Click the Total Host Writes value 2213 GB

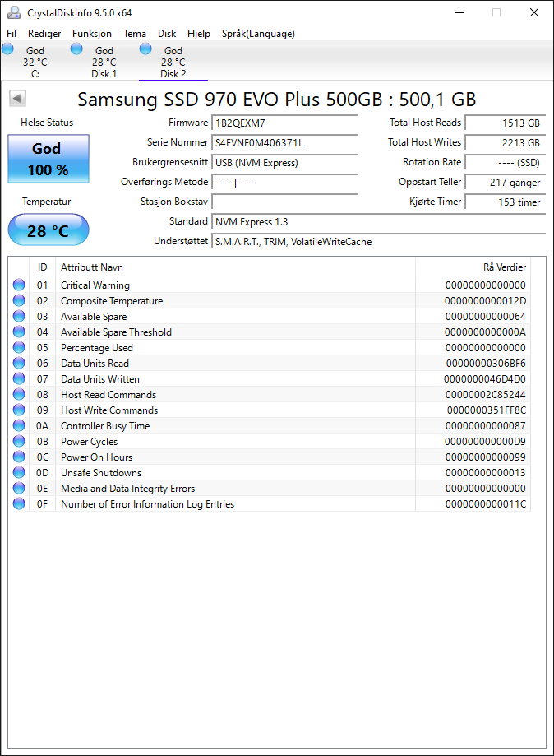point(506,142)
